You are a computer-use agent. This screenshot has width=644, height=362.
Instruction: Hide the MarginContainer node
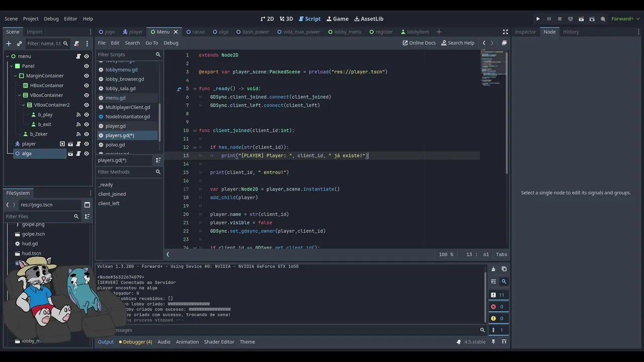tap(87, 76)
